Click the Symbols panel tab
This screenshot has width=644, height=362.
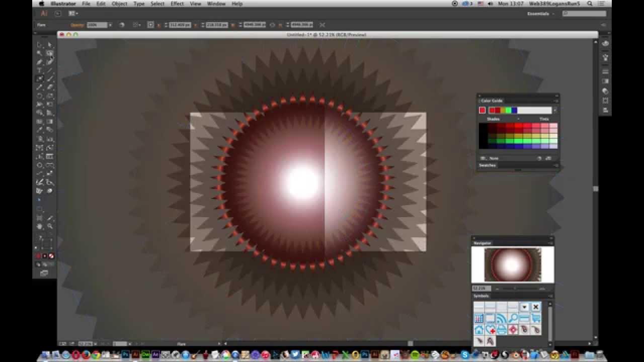point(481,296)
